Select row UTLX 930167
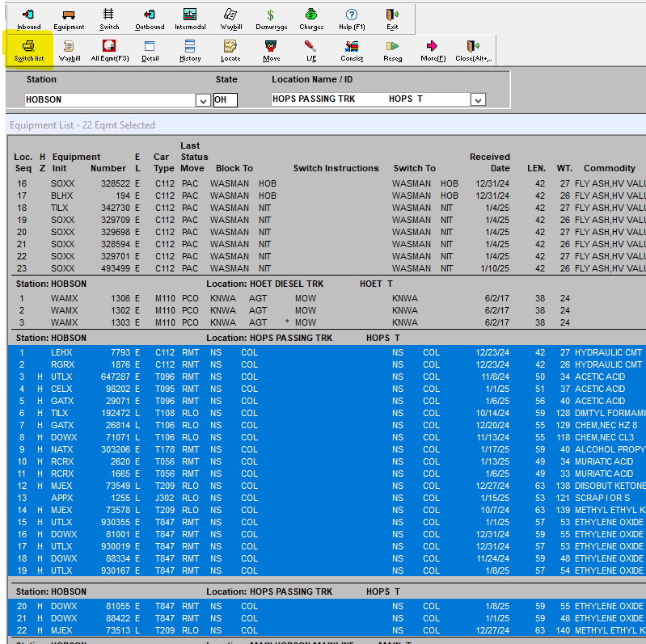 [x=327, y=570]
